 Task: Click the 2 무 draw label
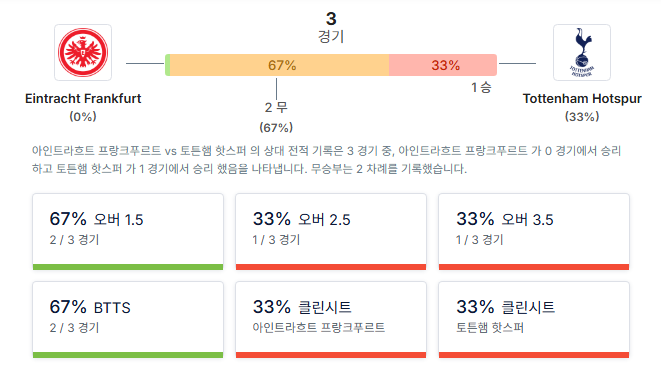[x=276, y=108]
